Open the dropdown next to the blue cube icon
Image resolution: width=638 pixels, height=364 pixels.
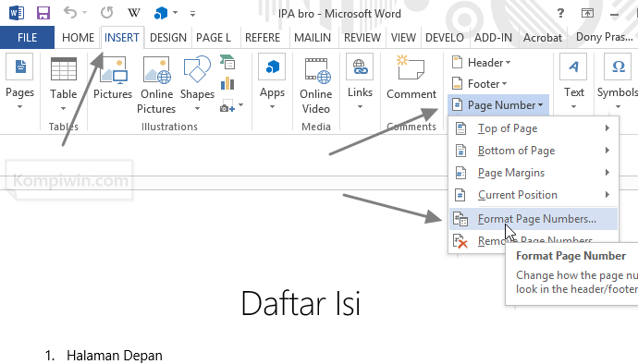coord(176,13)
